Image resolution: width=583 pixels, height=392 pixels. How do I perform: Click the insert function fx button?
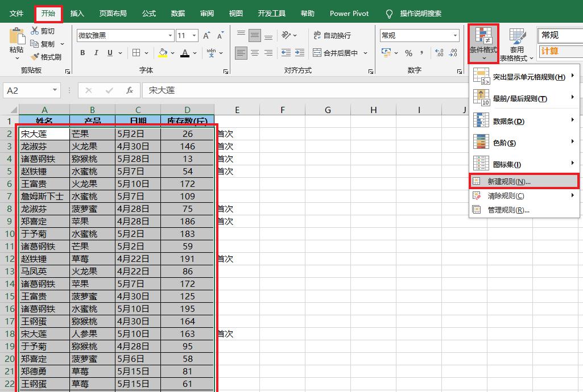(x=129, y=90)
